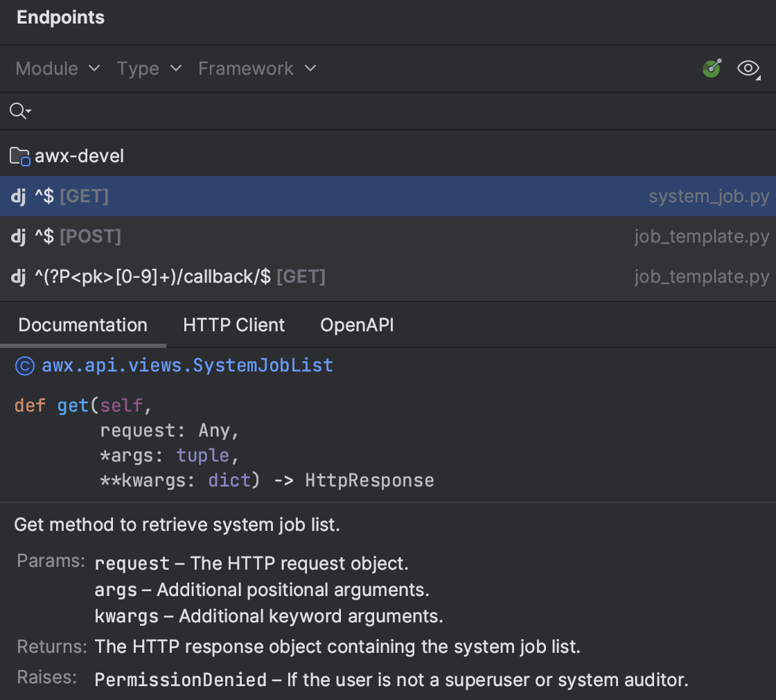
Task: Open the Module filter dropdown
Action: coord(58,69)
